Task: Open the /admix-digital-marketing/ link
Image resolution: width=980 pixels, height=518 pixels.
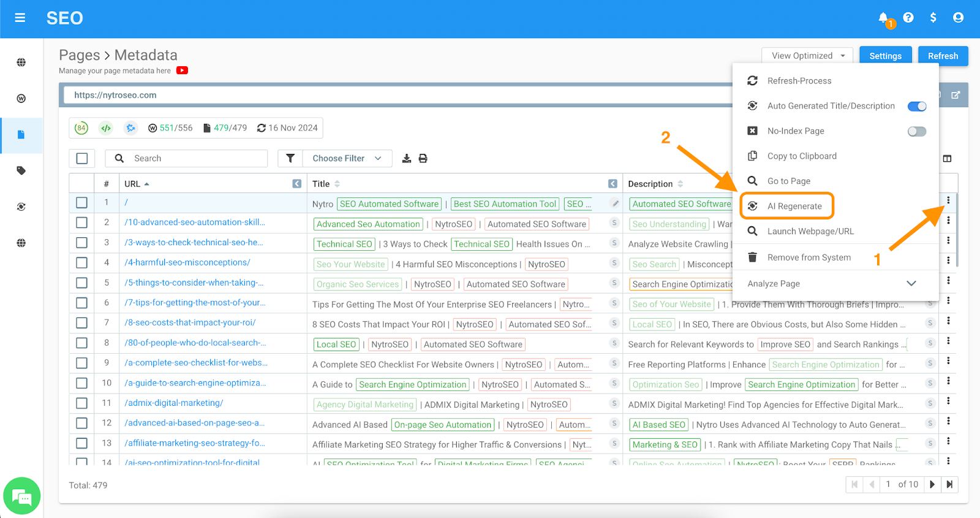Action: click(x=174, y=403)
